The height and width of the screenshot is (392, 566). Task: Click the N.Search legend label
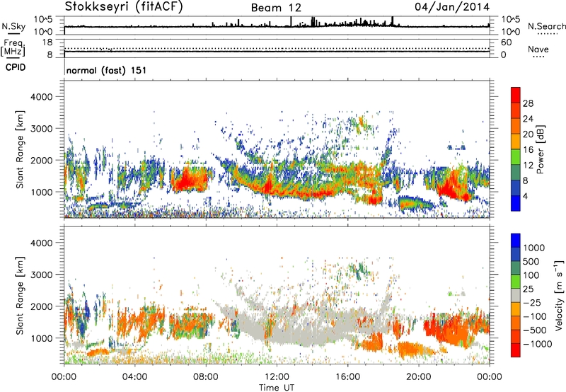tap(546, 26)
